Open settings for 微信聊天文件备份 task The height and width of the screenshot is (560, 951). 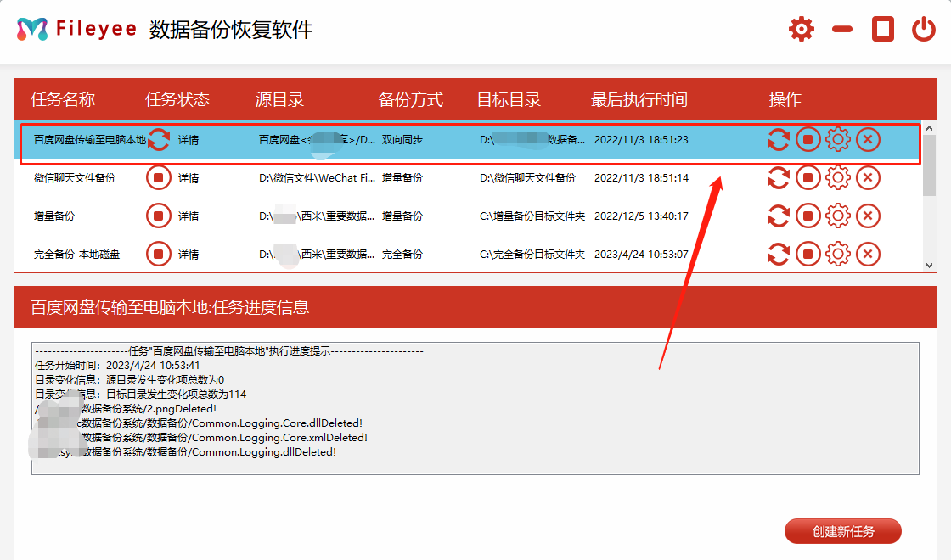point(838,178)
